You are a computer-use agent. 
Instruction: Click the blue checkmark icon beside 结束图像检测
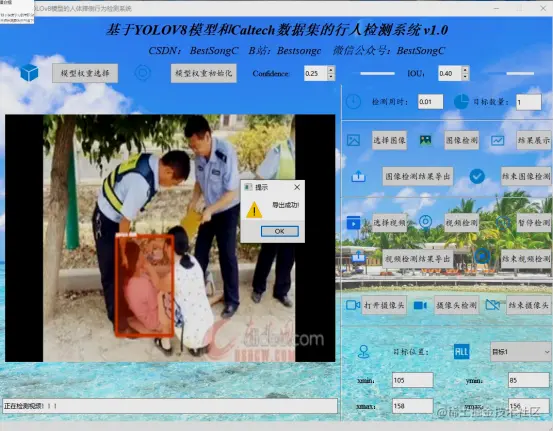pyautogui.click(x=477, y=176)
